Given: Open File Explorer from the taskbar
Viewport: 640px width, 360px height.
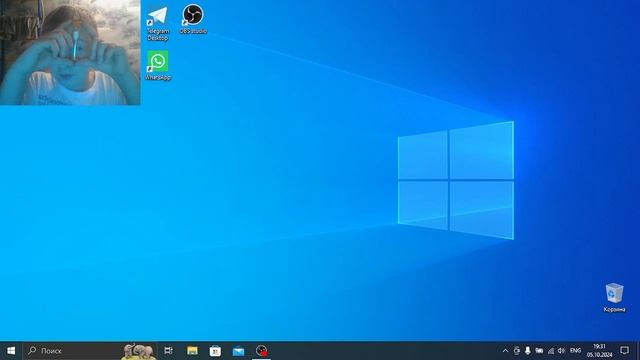Looking at the screenshot, I should (x=192, y=351).
